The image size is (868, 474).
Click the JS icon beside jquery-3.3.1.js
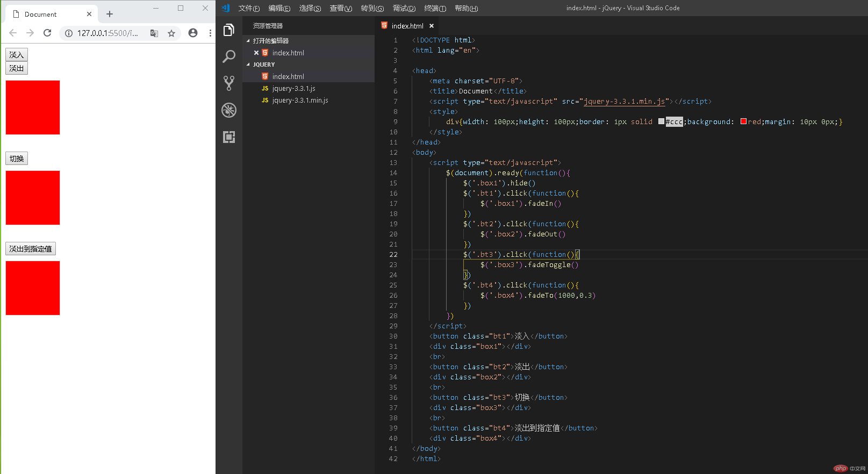[x=265, y=88]
